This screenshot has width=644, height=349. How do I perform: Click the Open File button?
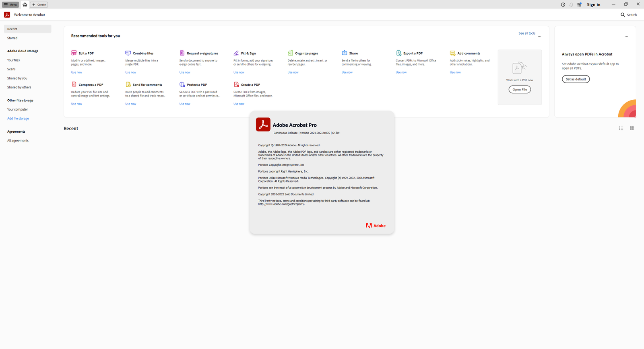[x=520, y=90]
